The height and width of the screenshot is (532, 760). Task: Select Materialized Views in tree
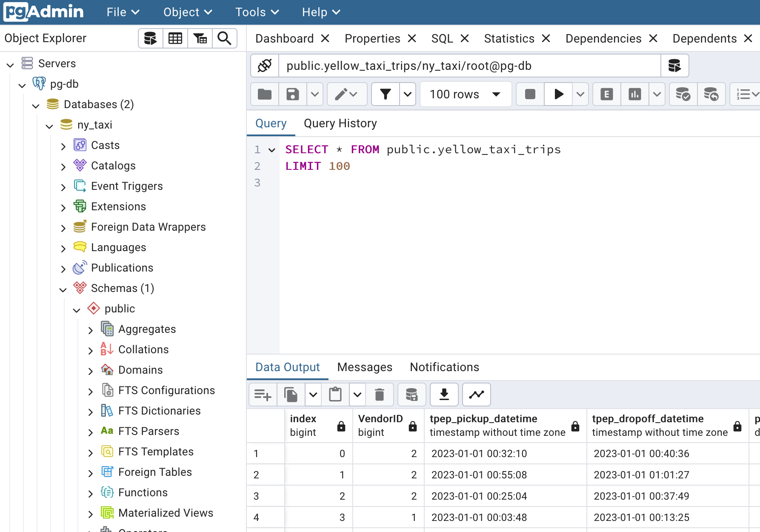(166, 513)
